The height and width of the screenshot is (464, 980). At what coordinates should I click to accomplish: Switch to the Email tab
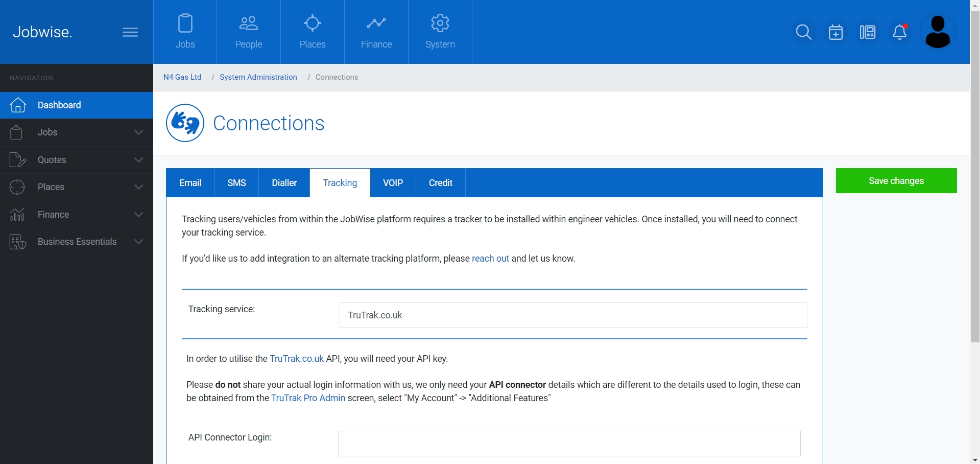click(190, 183)
